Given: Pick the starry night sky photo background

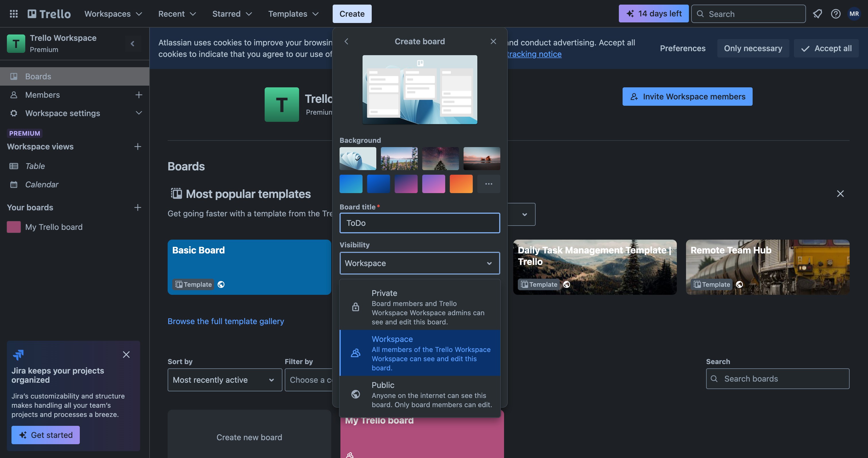Looking at the screenshot, I should click(x=440, y=159).
